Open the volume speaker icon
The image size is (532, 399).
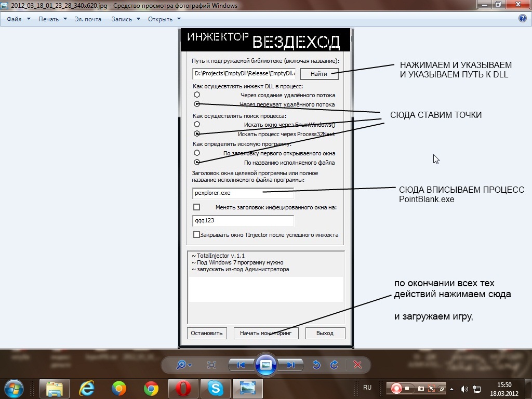point(464,389)
